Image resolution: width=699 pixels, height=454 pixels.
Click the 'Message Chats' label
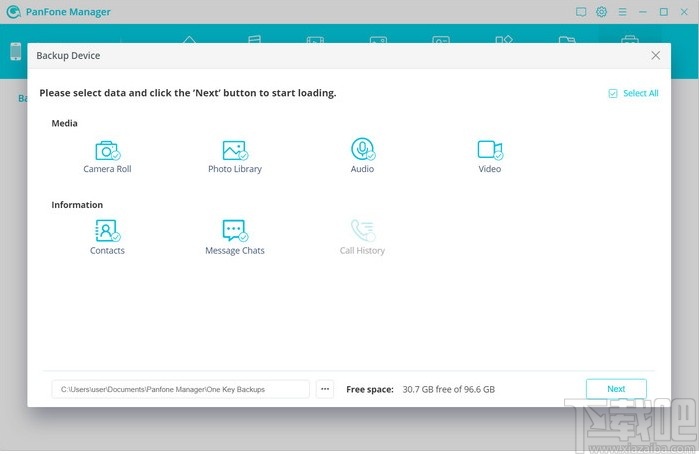(x=235, y=251)
